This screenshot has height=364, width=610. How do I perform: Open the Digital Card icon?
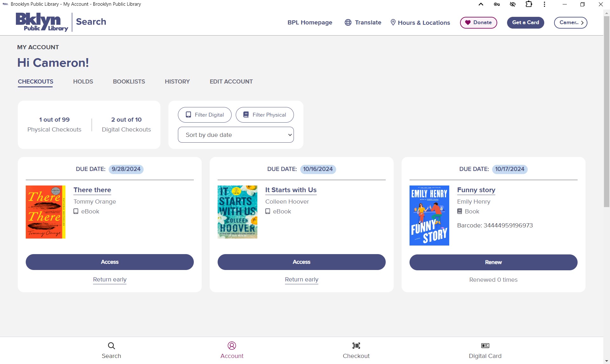click(485, 346)
